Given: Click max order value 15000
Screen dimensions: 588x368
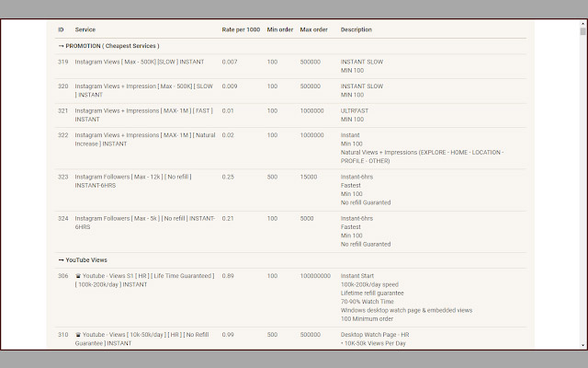Looking at the screenshot, I should [x=309, y=177].
